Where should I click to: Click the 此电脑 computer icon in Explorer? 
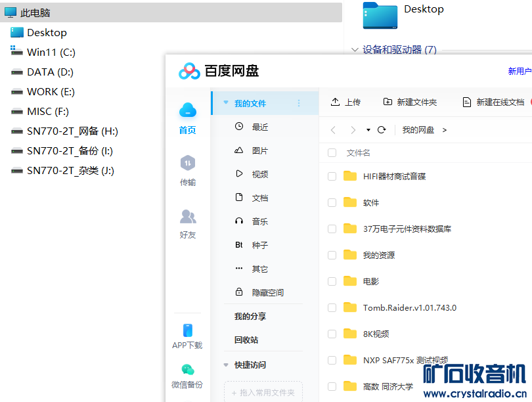(x=11, y=12)
